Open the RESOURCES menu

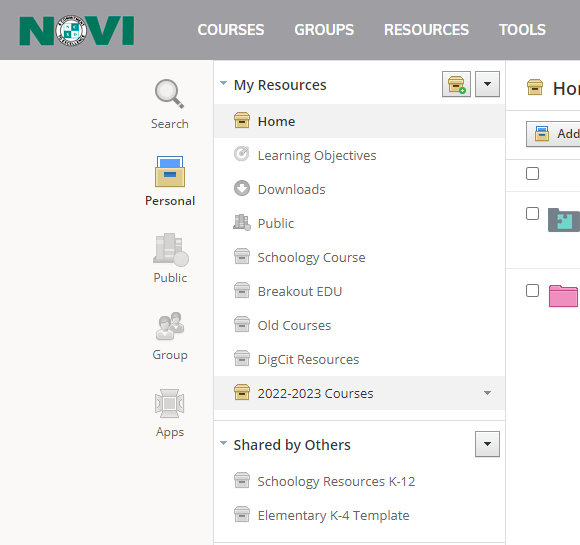click(426, 30)
